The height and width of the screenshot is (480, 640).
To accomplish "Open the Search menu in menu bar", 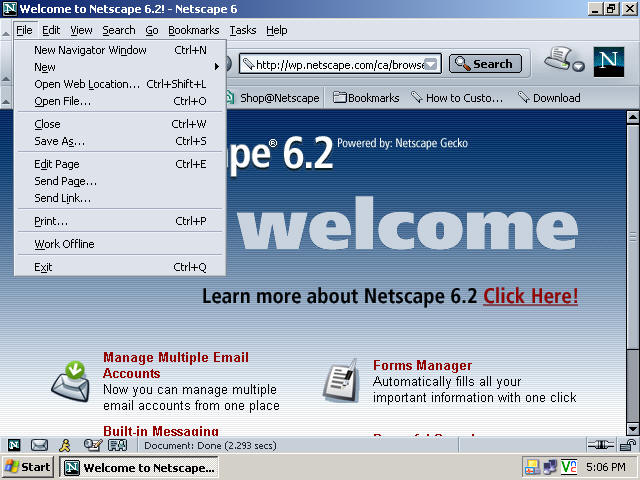I will click(119, 31).
